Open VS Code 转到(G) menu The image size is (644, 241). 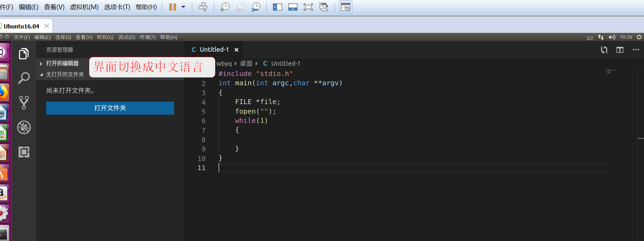coord(105,37)
